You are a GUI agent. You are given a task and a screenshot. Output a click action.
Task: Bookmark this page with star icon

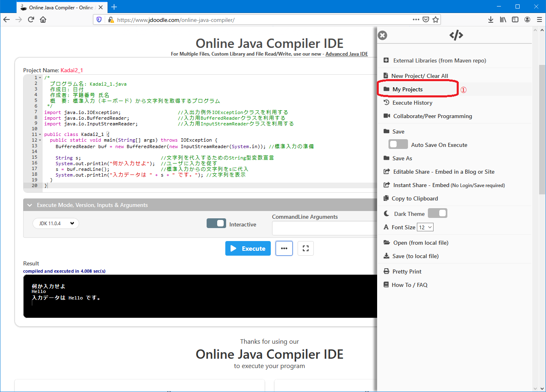436,19
